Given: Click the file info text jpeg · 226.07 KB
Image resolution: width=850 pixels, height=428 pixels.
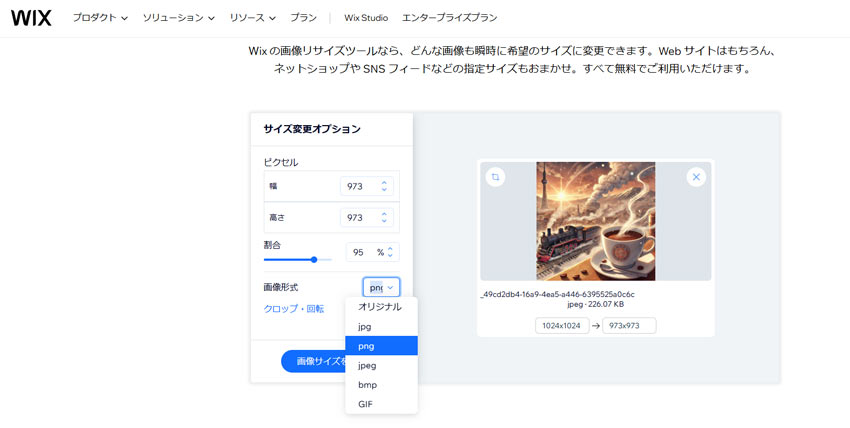Looking at the screenshot, I should point(595,304).
